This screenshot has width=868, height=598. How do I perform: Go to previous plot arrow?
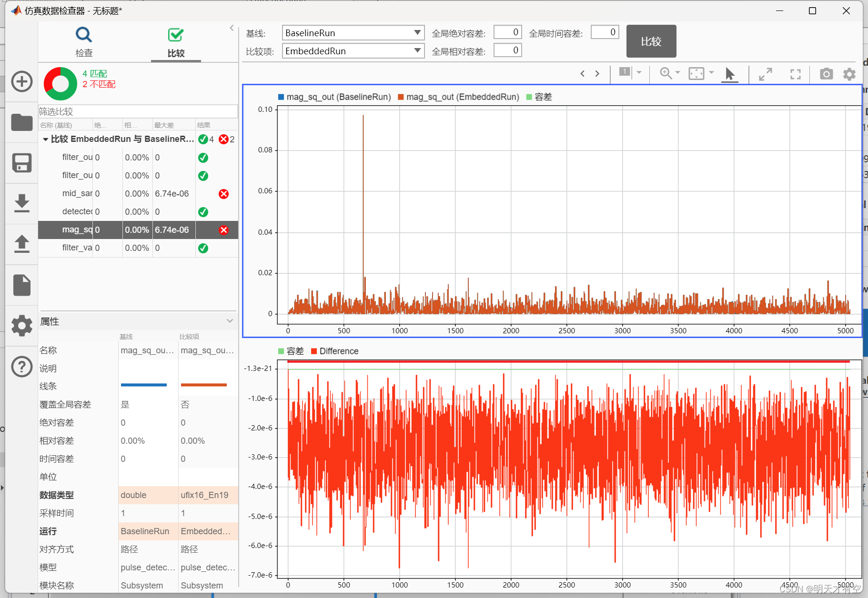point(582,73)
